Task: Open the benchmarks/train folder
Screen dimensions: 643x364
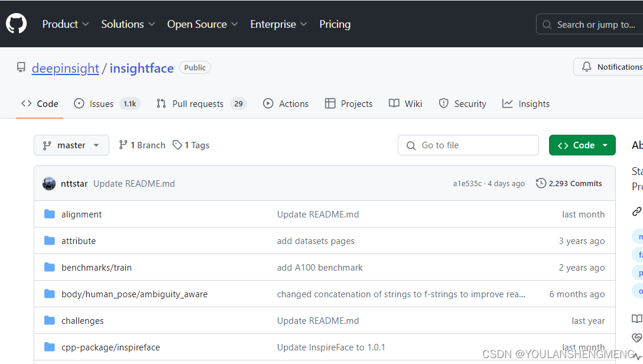Action: point(96,267)
